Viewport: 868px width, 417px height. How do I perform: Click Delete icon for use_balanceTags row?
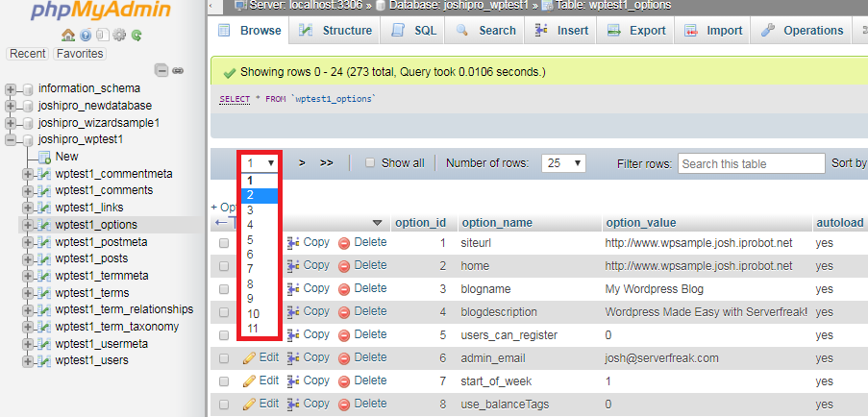pyautogui.click(x=344, y=405)
